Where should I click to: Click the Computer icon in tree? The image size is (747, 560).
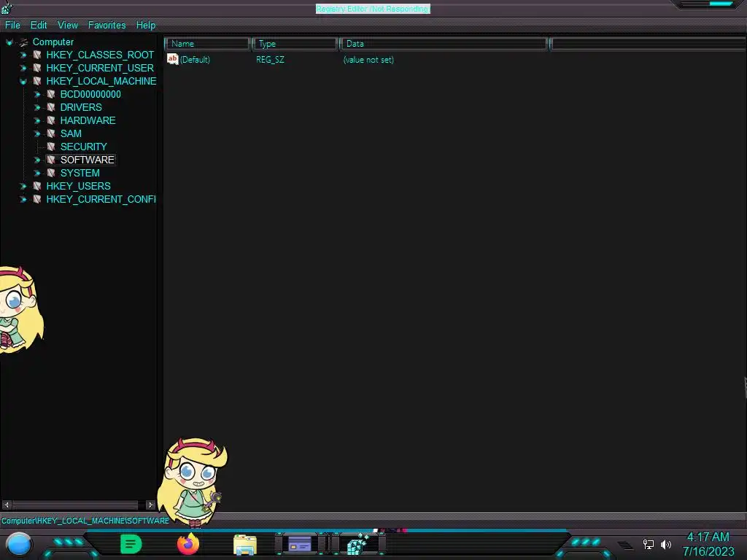pos(23,42)
